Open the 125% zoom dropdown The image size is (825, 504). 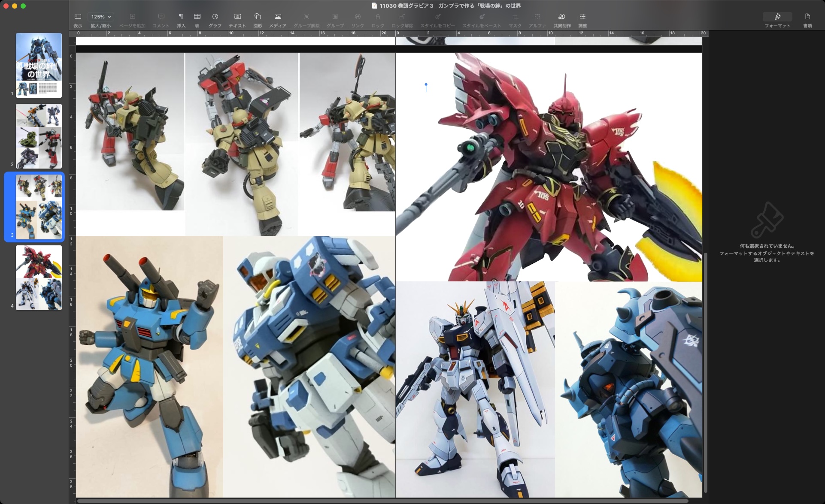[100, 17]
